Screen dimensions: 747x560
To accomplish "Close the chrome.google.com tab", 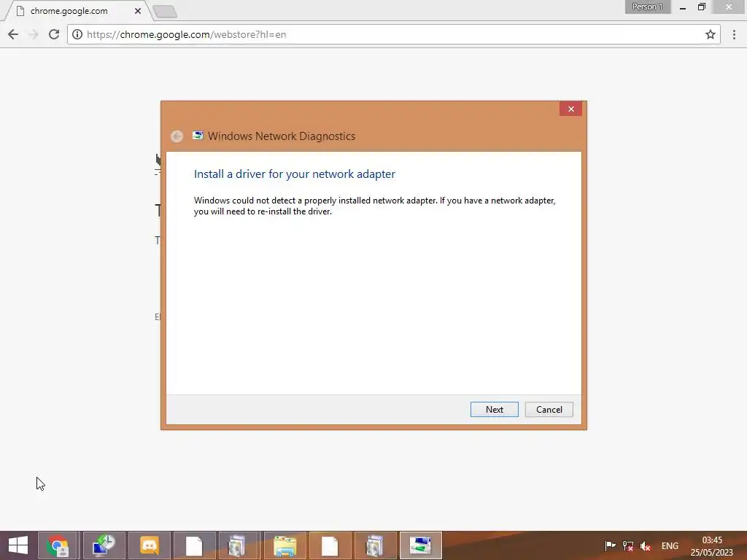I will (x=138, y=11).
